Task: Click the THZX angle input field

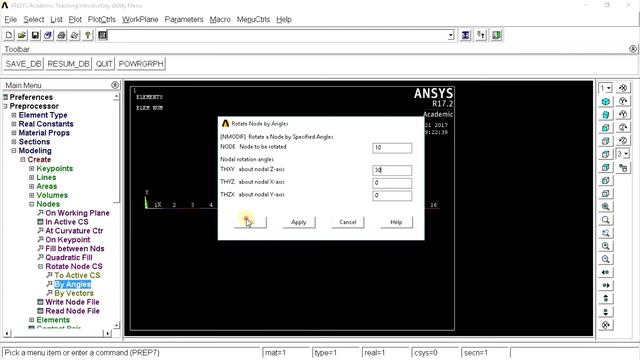Action: pos(392,196)
